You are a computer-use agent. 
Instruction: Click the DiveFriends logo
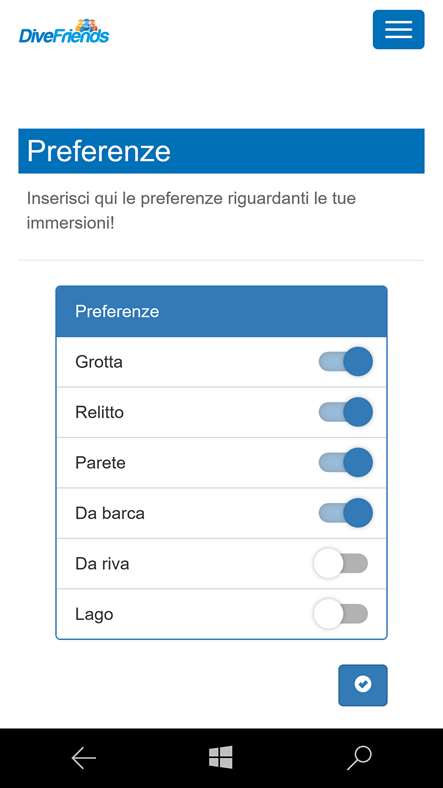pyautogui.click(x=64, y=31)
